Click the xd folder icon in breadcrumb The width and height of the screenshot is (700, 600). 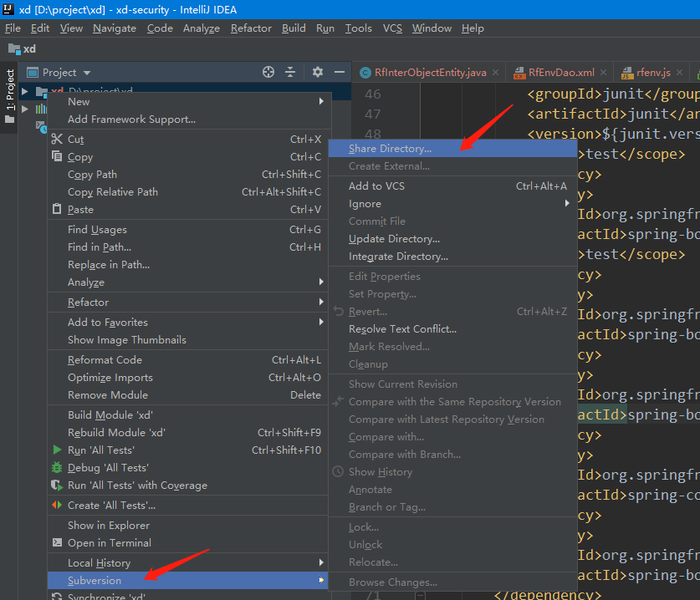pyautogui.click(x=14, y=49)
